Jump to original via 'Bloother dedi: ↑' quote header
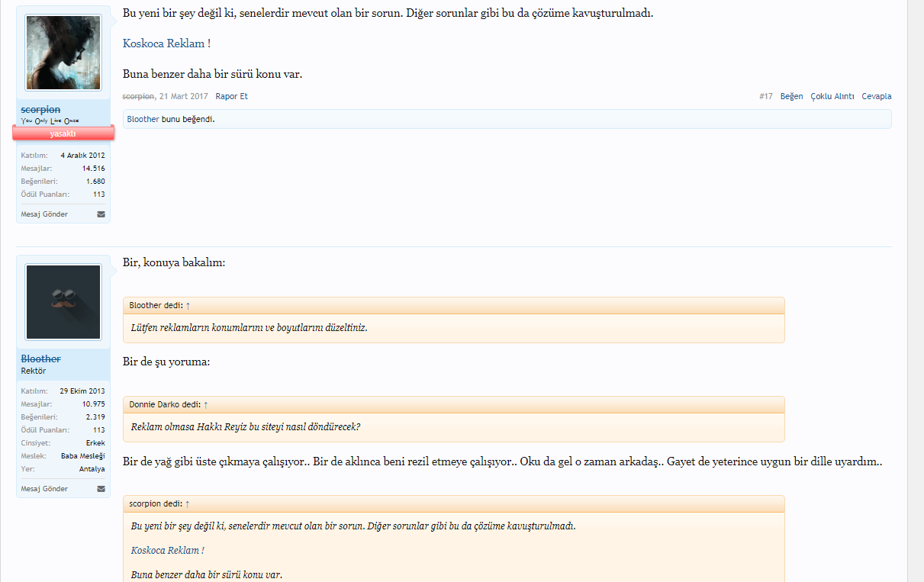This screenshot has width=924, height=582. pyautogui.click(x=160, y=305)
